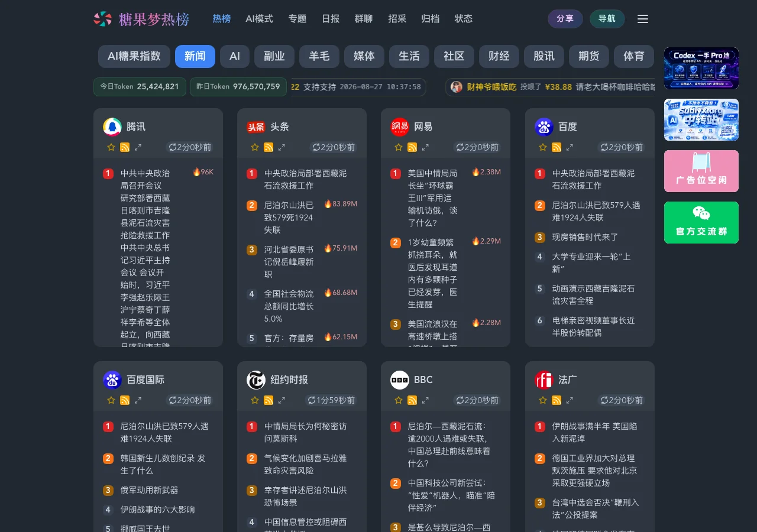
Task: Open RSS feed icon for 纽约时报
Action: tap(268, 400)
